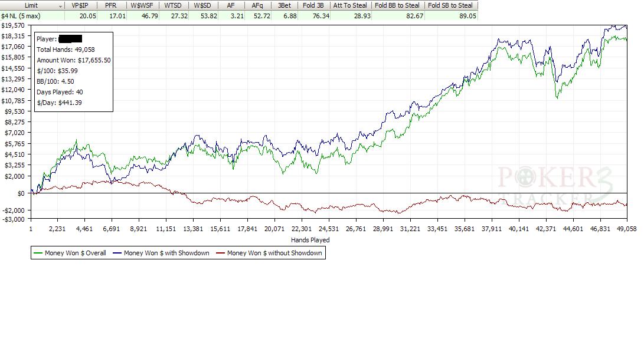This screenshot has width=644, height=362.
Task: Click the Amount Won line in stats box
Action: (x=73, y=60)
